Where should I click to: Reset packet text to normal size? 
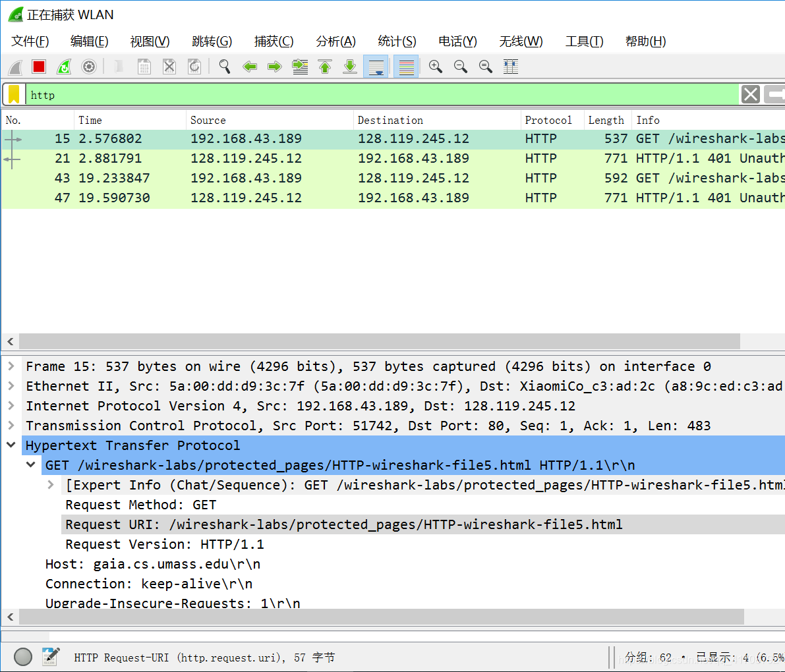[x=486, y=67]
